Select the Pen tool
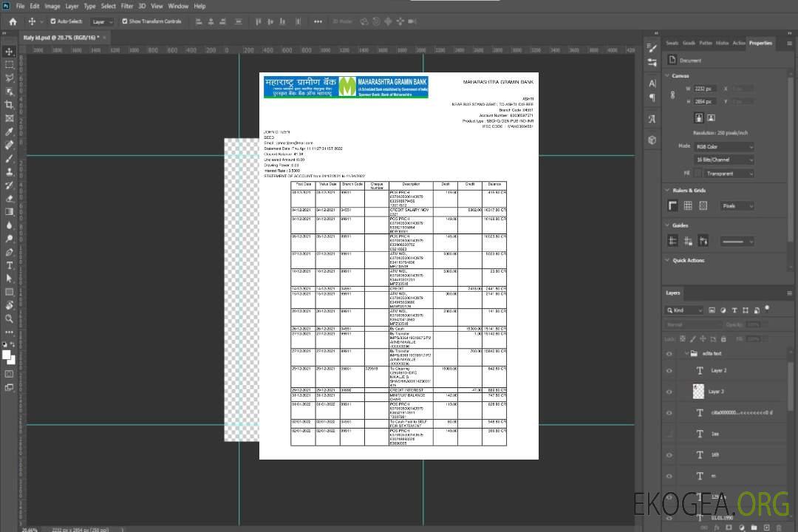 (9, 252)
